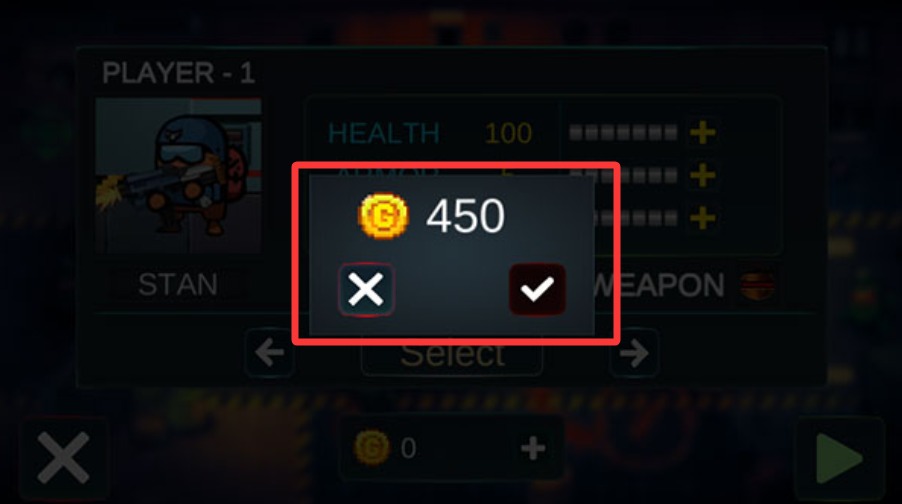The image size is (902, 504).
Task: Upgrade health with the plus icon
Action: click(702, 132)
